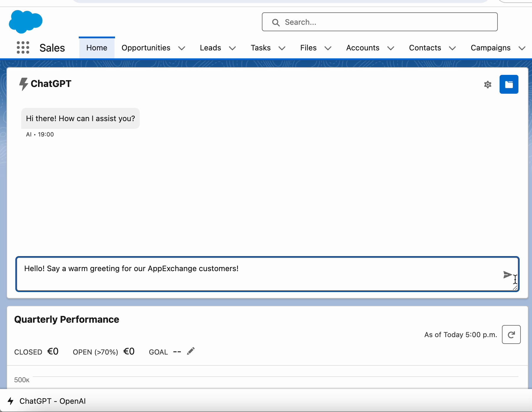Screen dimensions: 532x412
Task: Open the Contacts tab
Action: [x=425, y=48]
